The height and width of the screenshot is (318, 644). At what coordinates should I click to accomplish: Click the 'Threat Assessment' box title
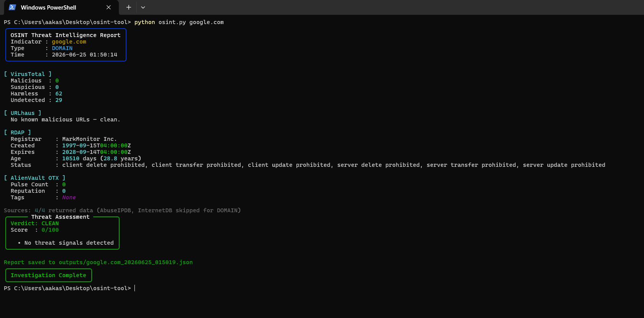click(x=60, y=217)
